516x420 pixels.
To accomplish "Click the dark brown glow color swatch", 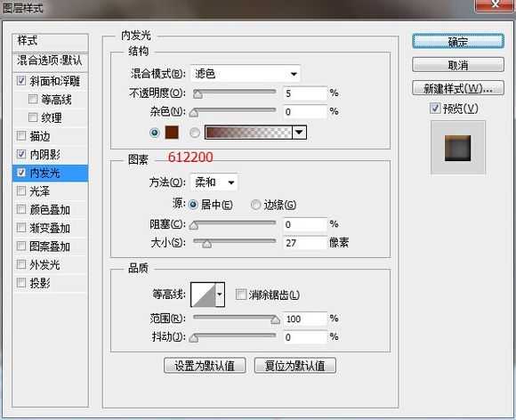I will click(172, 133).
